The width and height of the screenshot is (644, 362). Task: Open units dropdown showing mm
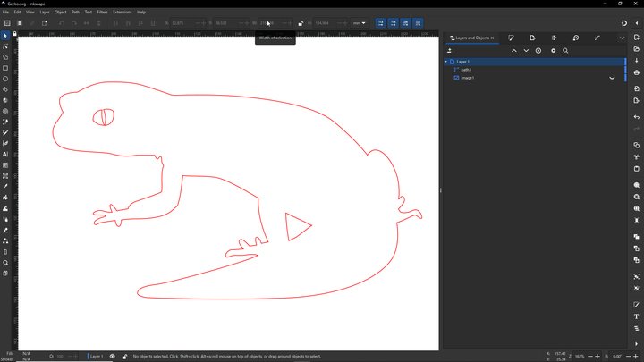359,23
